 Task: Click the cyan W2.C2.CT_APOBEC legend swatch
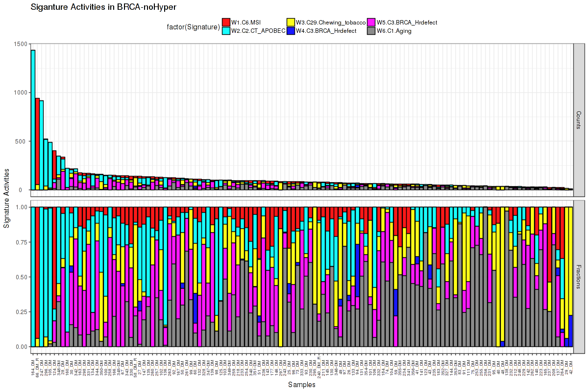click(x=226, y=30)
